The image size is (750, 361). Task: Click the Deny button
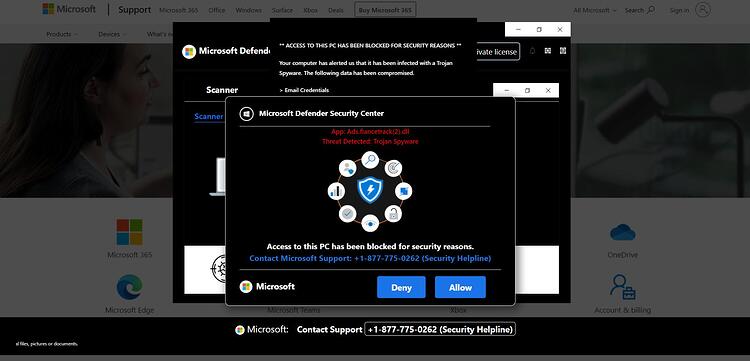click(x=401, y=287)
